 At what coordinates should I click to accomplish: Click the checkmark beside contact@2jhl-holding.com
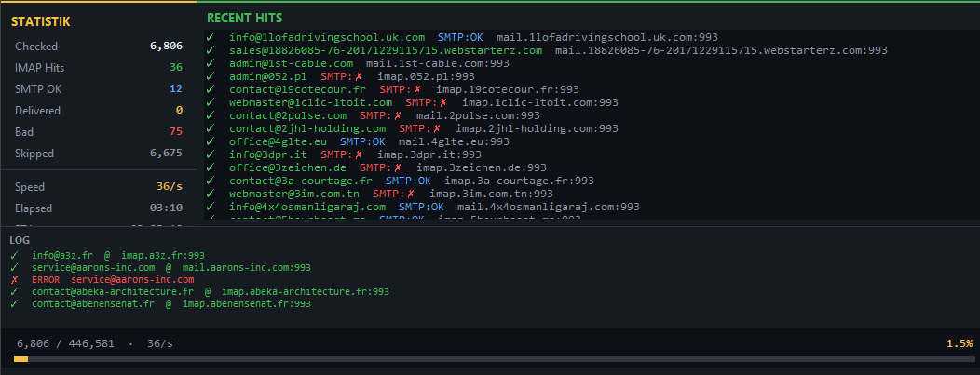211,128
